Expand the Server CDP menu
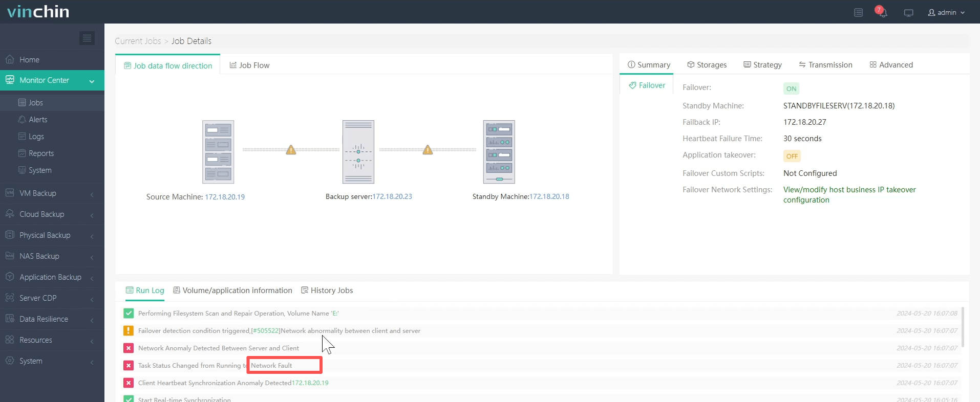Image resolution: width=980 pixels, height=402 pixels. click(x=52, y=298)
